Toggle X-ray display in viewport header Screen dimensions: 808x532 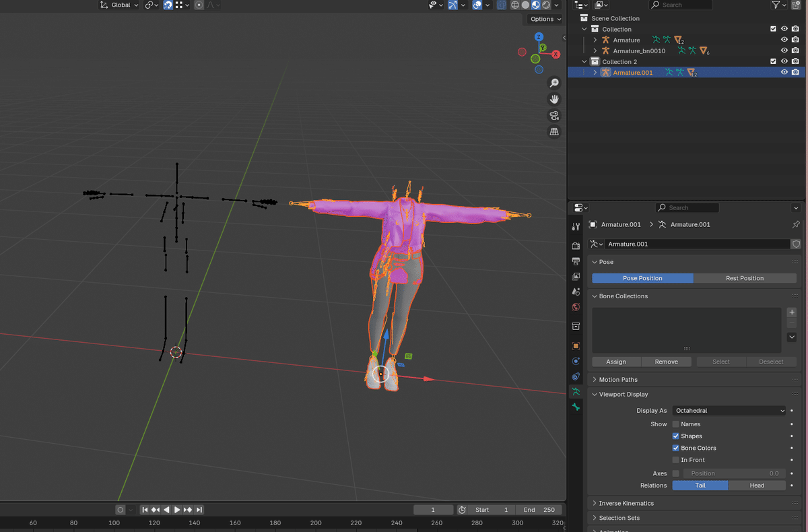tap(502, 5)
